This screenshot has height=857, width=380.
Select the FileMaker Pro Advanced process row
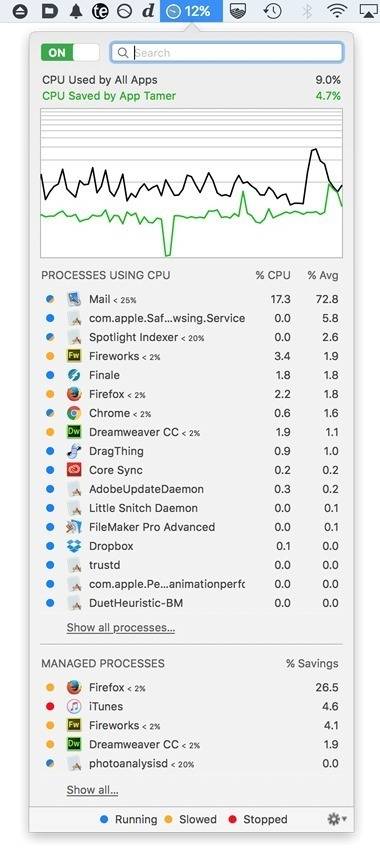pyautogui.click(x=191, y=527)
